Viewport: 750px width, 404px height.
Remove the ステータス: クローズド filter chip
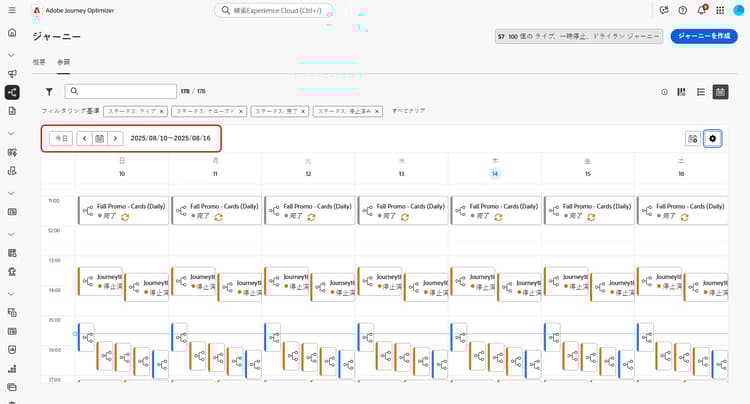coord(241,111)
